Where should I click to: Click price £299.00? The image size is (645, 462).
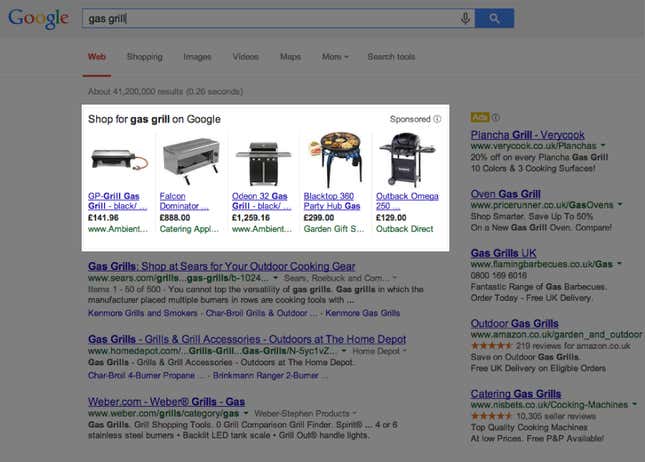[x=319, y=218]
